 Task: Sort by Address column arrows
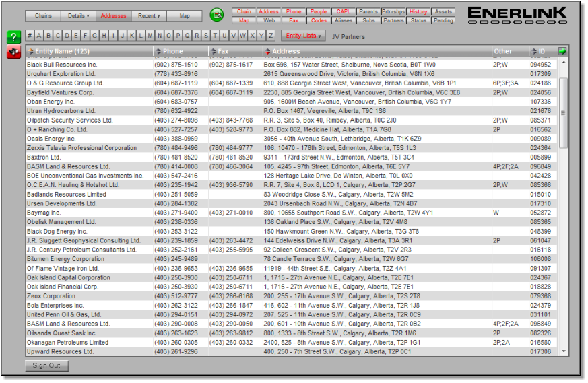pyautogui.click(x=267, y=51)
